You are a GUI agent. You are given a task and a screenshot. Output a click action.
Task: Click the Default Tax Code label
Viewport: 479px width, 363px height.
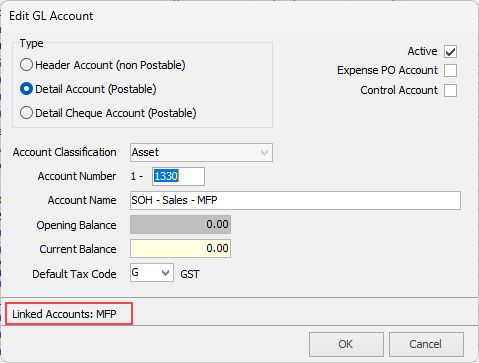click(74, 274)
